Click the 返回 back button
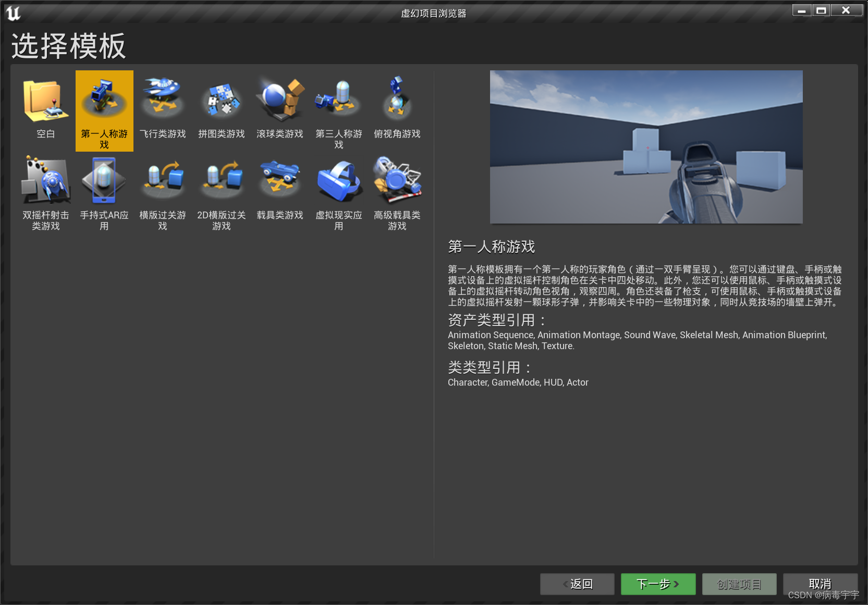Viewport: 868px width, 605px height. click(x=577, y=584)
